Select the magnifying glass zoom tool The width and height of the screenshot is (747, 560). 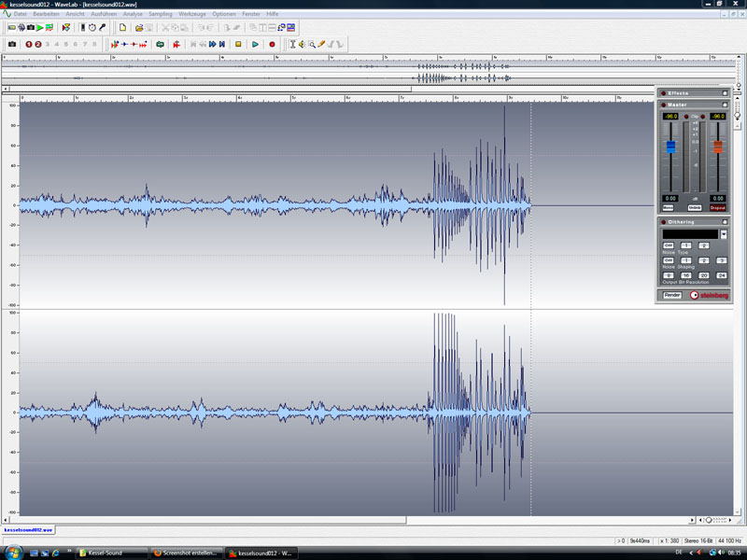(x=312, y=44)
